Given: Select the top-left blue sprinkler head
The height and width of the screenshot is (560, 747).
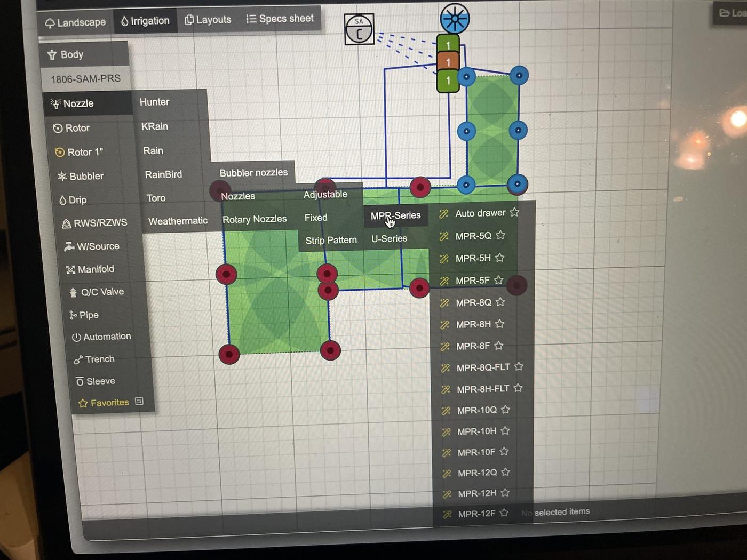Looking at the screenshot, I should tap(466, 77).
